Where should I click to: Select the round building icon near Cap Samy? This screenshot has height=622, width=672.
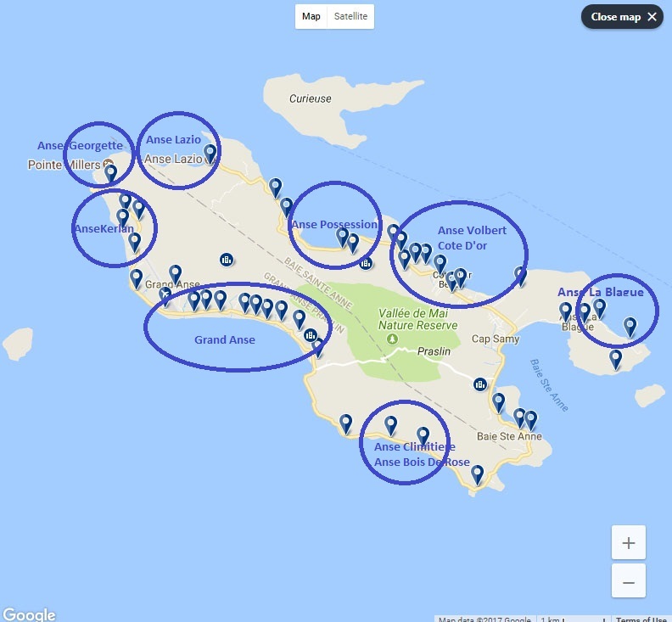pyautogui.click(x=480, y=384)
